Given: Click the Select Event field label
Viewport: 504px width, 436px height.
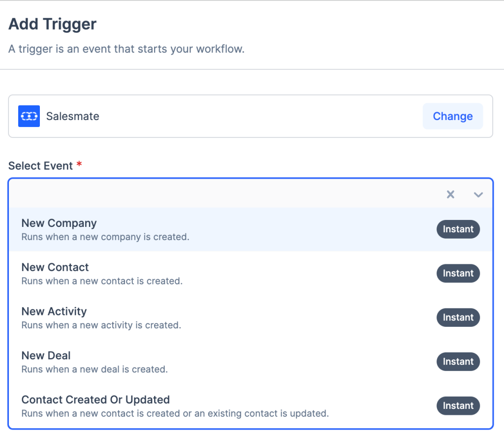Looking at the screenshot, I should click(41, 166).
